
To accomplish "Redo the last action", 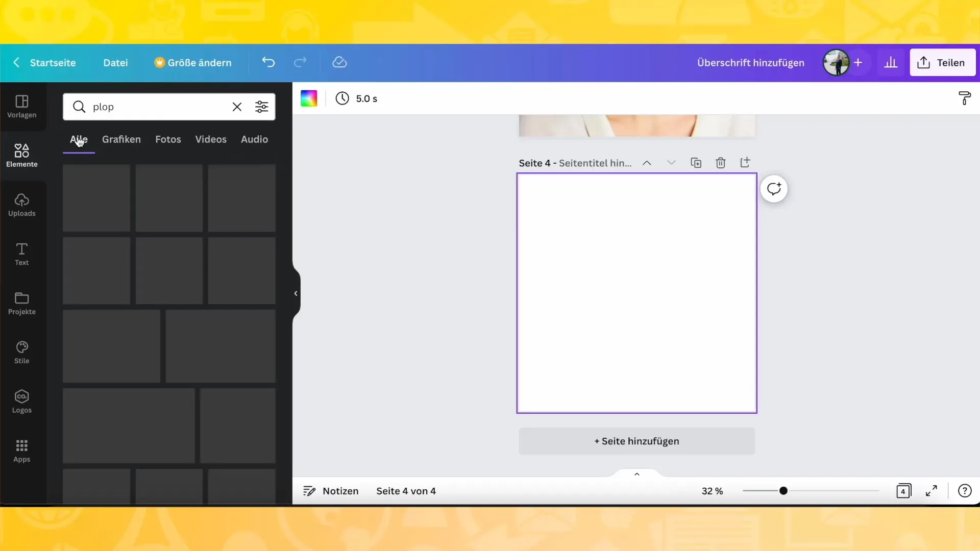I will click(x=300, y=62).
